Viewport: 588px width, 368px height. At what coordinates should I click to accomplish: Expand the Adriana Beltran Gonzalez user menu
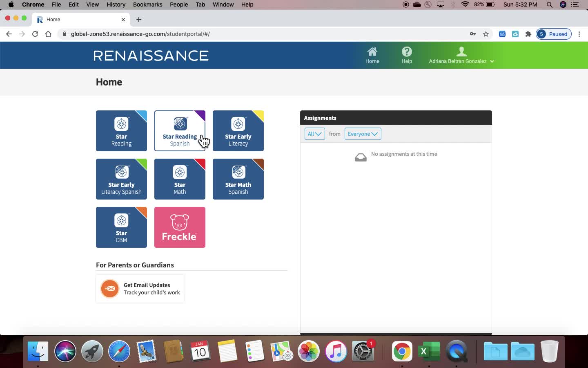[461, 55]
